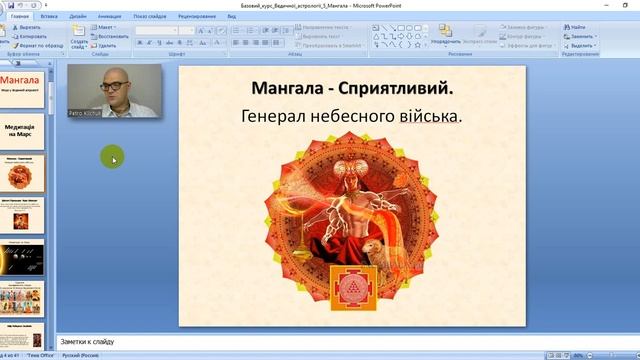Toggle bold formatting
The height and width of the screenshot is (360, 640).
(140, 42)
